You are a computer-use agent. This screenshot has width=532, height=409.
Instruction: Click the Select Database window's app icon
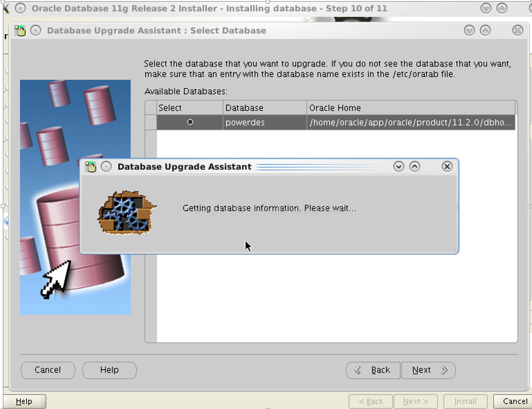(20, 30)
